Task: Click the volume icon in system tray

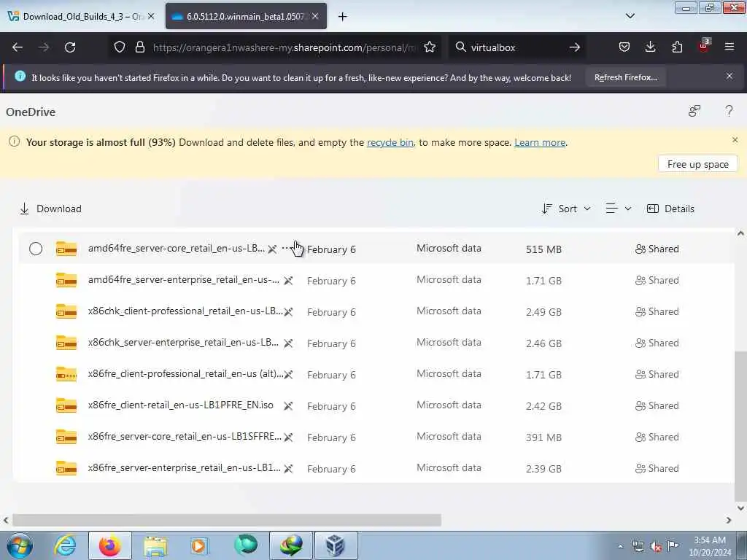Action: click(x=656, y=547)
